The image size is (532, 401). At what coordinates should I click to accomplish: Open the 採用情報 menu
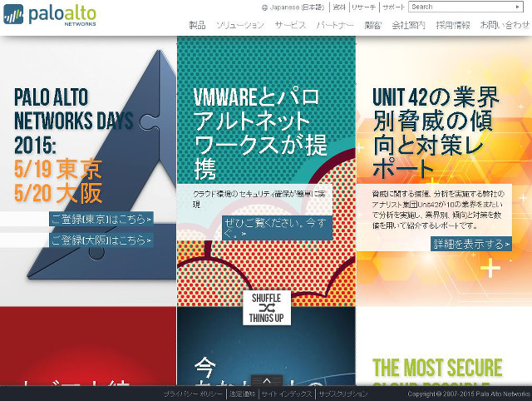pos(453,25)
